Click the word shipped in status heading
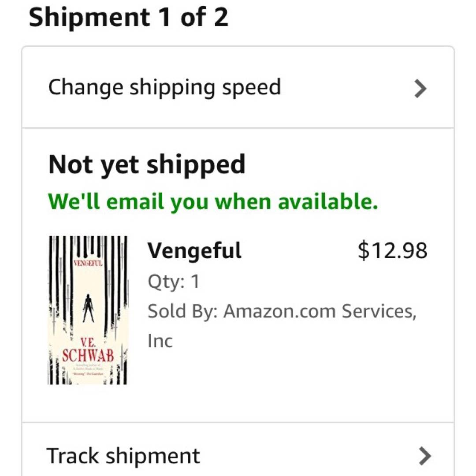This screenshot has height=476, width=476. (195, 165)
